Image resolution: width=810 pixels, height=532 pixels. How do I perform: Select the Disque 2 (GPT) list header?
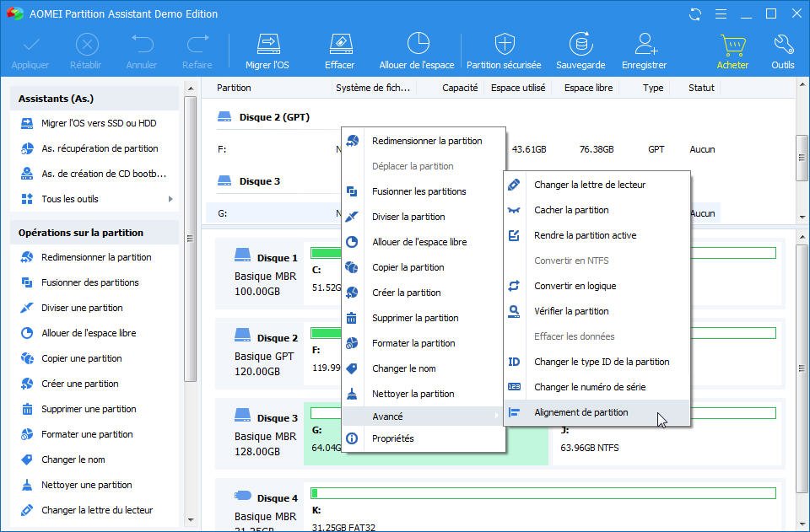pyautogui.click(x=274, y=118)
